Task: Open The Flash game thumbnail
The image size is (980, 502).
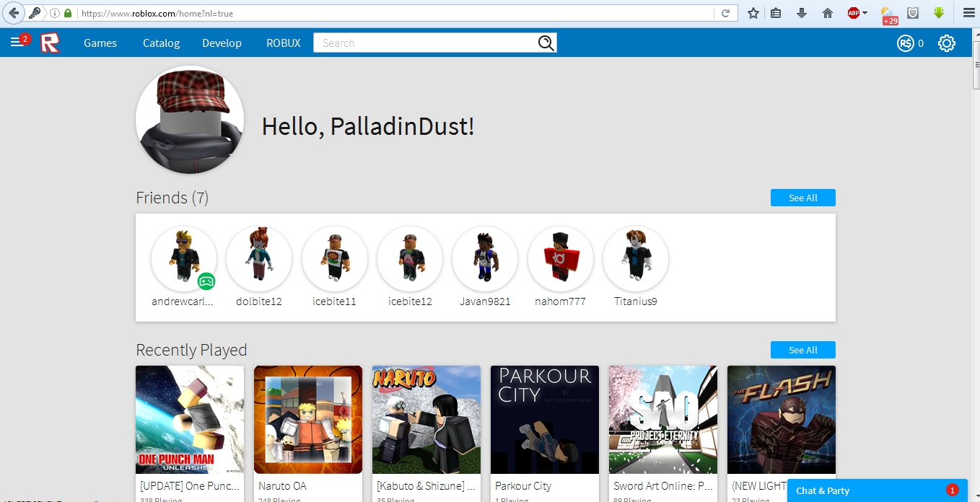Action: click(x=782, y=420)
